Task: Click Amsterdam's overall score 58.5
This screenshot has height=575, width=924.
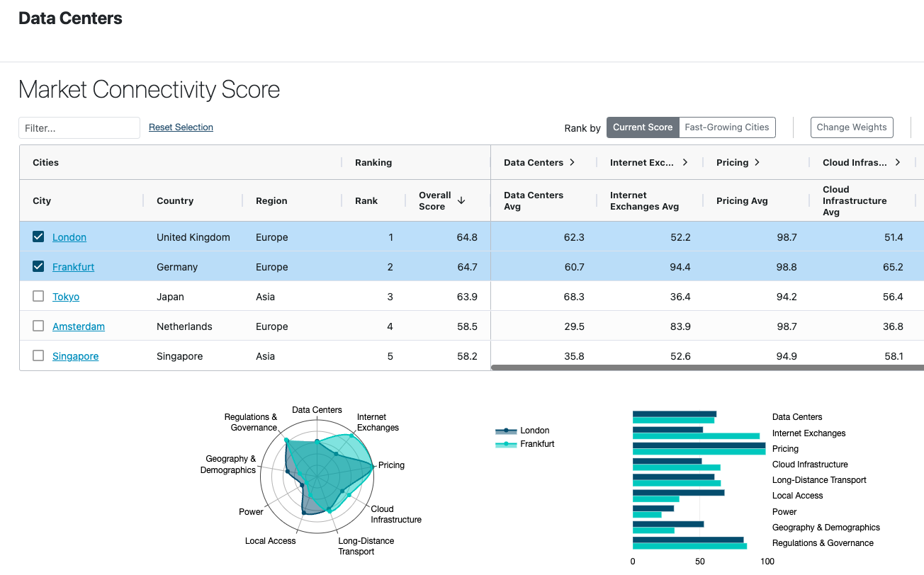Action: (467, 326)
